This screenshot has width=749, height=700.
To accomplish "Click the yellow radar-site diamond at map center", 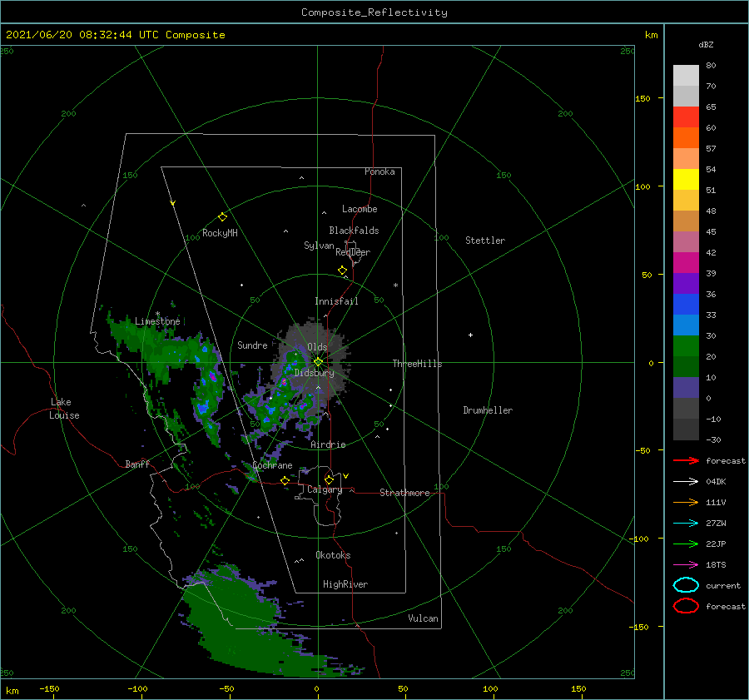I will (x=318, y=362).
